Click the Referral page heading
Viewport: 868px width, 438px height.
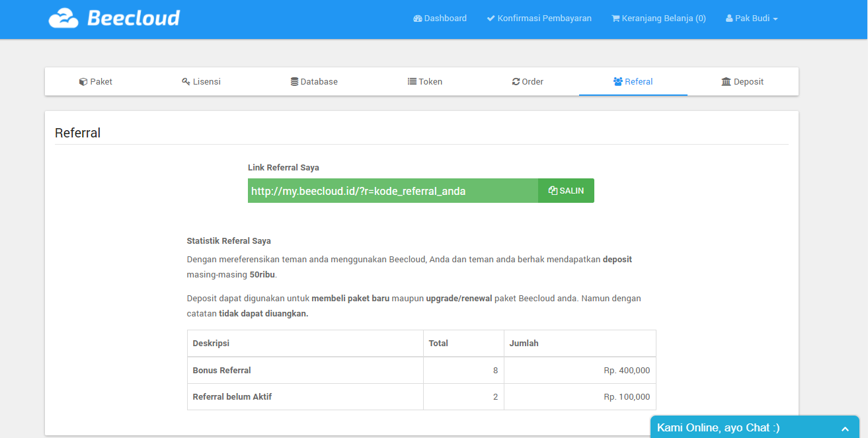tap(77, 133)
